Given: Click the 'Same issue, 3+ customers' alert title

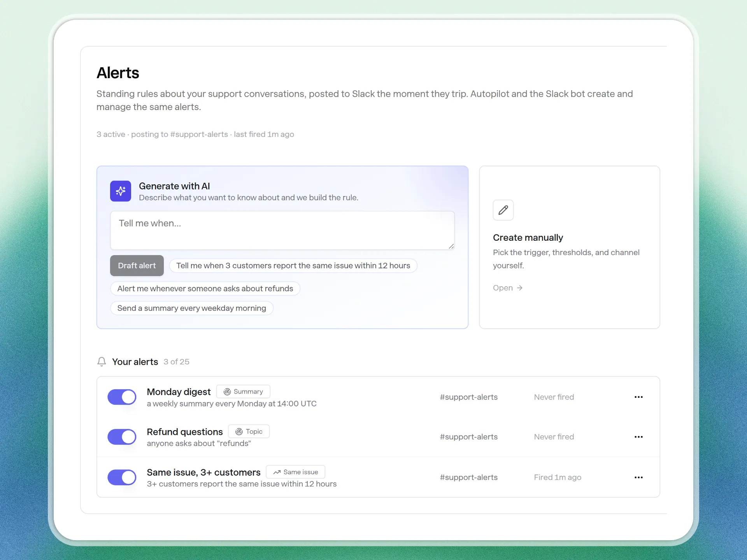Looking at the screenshot, I should [203, 472].
